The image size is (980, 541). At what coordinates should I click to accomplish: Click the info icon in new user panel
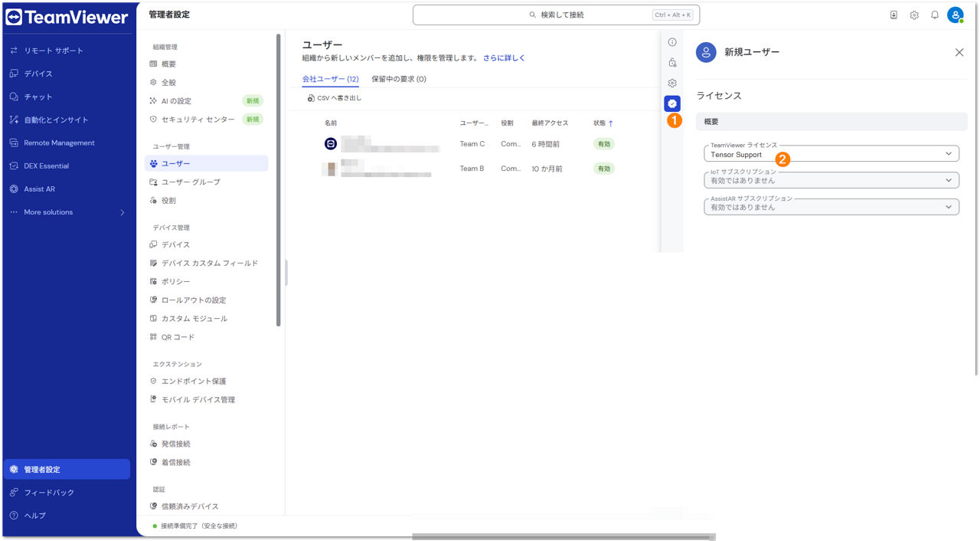(x=672, y=42)
